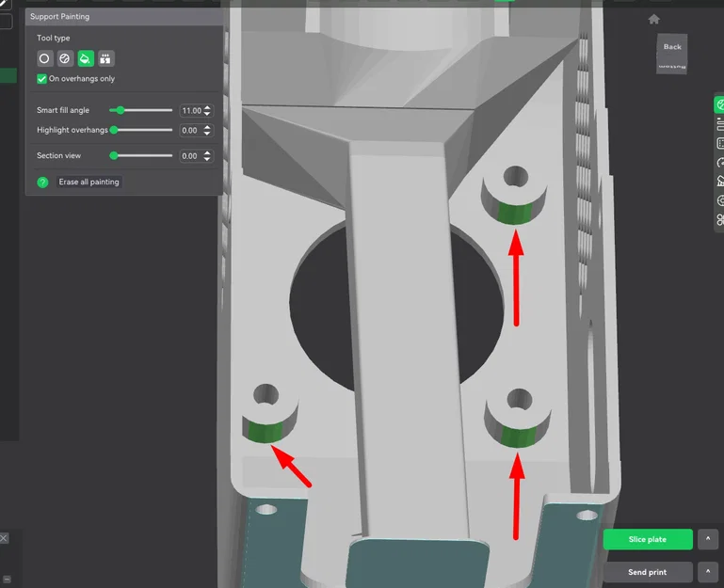Uncheck On overhangs only
The image size is (724, 588).
point(41,79)
